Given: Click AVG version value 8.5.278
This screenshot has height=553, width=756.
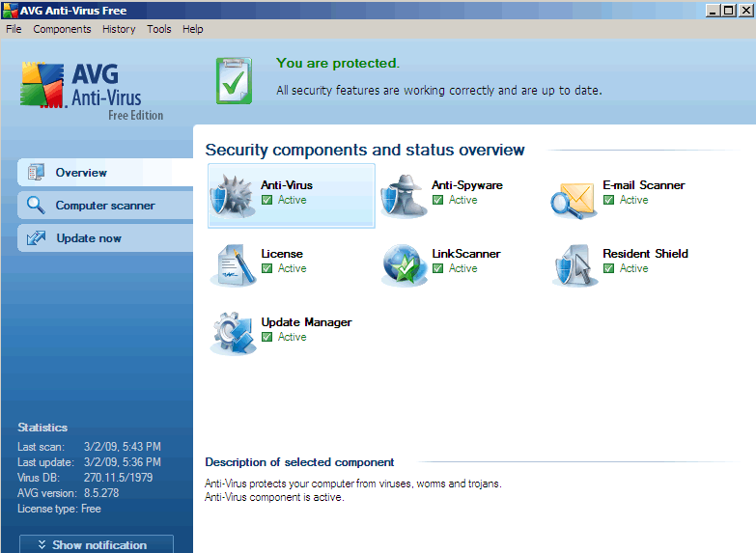Looking at the screenshot, I should tap(101, 493).
